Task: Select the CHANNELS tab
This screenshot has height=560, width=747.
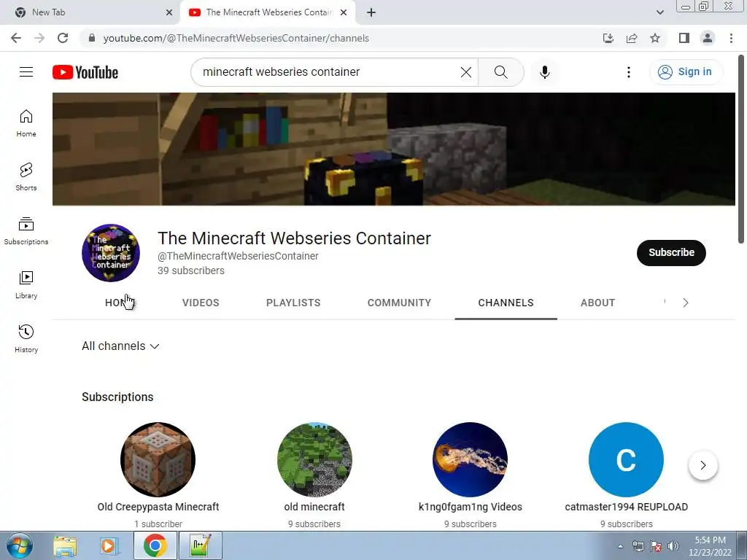Action: (x=506, y=303)
